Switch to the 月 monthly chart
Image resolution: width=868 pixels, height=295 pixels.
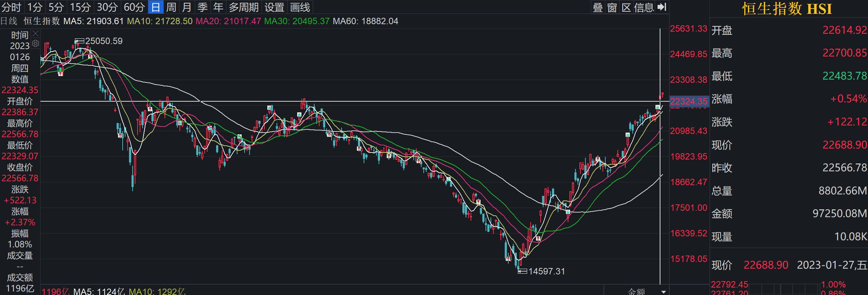point(187,7)
